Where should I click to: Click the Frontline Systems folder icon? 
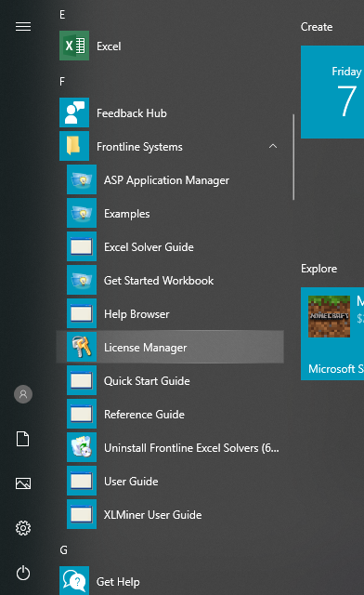74,146
